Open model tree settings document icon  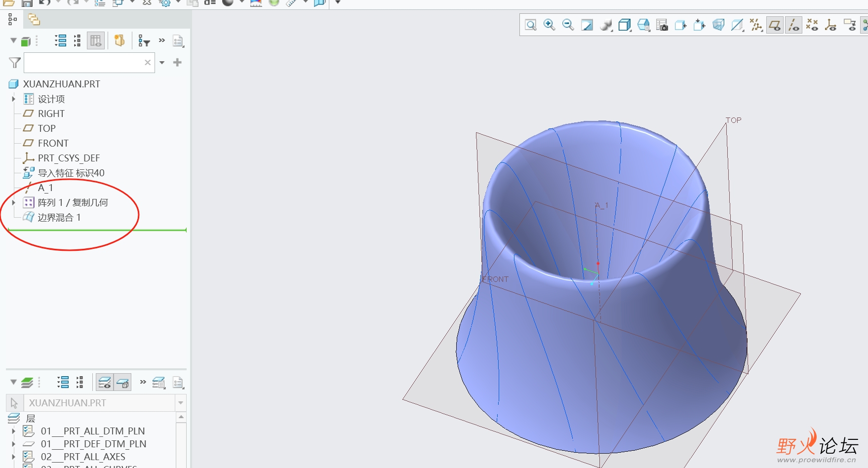(x=178, y=40)
